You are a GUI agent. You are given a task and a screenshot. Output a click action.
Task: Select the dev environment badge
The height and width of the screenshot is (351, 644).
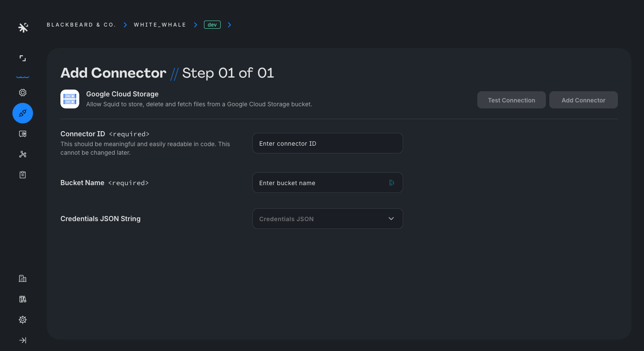point(212,25)
